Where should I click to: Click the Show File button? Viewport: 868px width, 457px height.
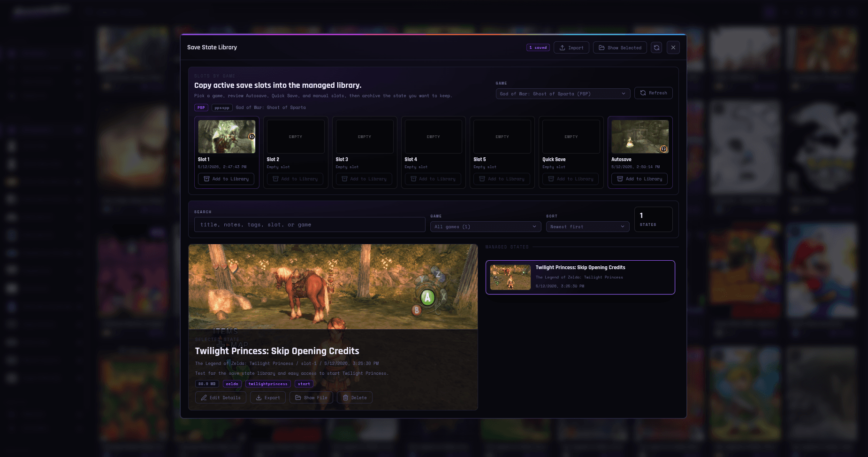[311, 398]
